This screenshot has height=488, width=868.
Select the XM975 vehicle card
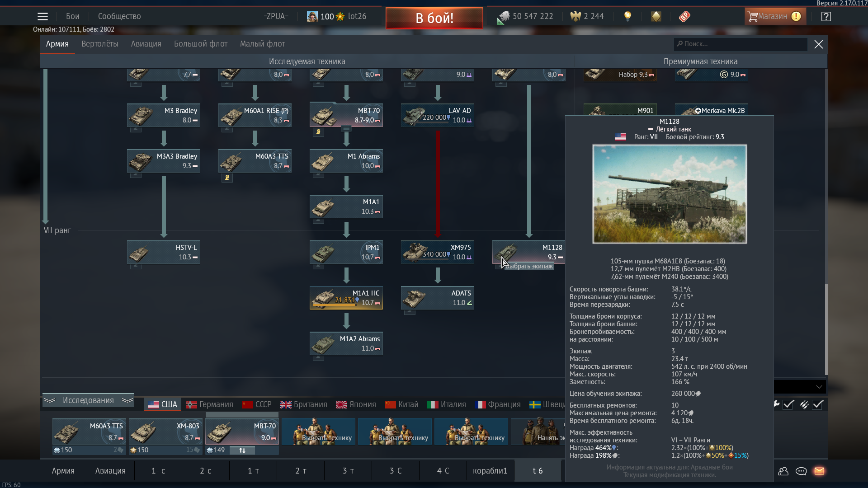[438, 252]
